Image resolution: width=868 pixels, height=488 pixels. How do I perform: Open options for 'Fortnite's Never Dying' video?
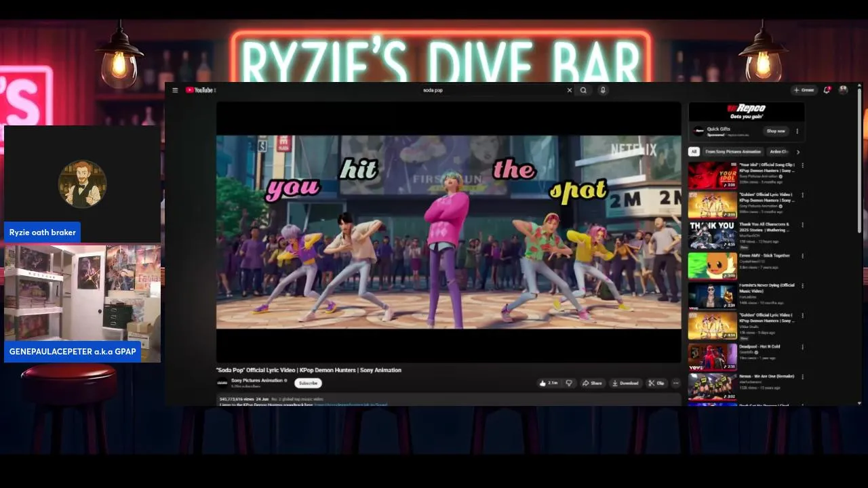[x=803, y=286]
